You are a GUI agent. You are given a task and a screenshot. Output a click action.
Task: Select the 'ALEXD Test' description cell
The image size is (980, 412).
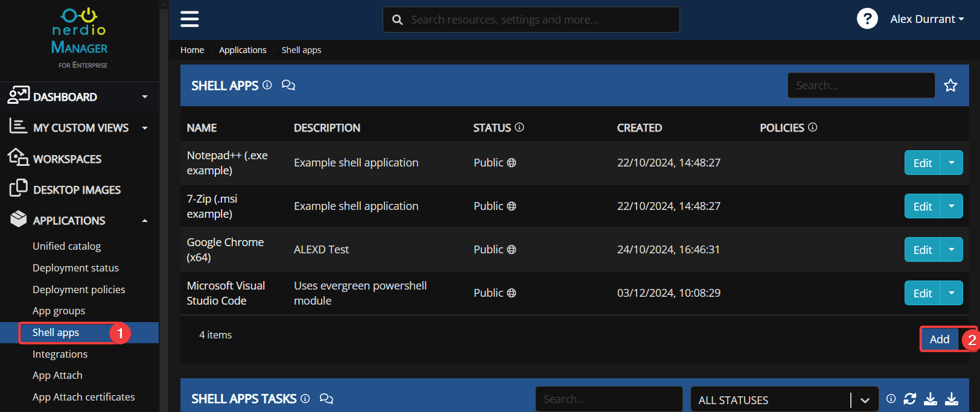pyautogui.click(x=322, y=250)
